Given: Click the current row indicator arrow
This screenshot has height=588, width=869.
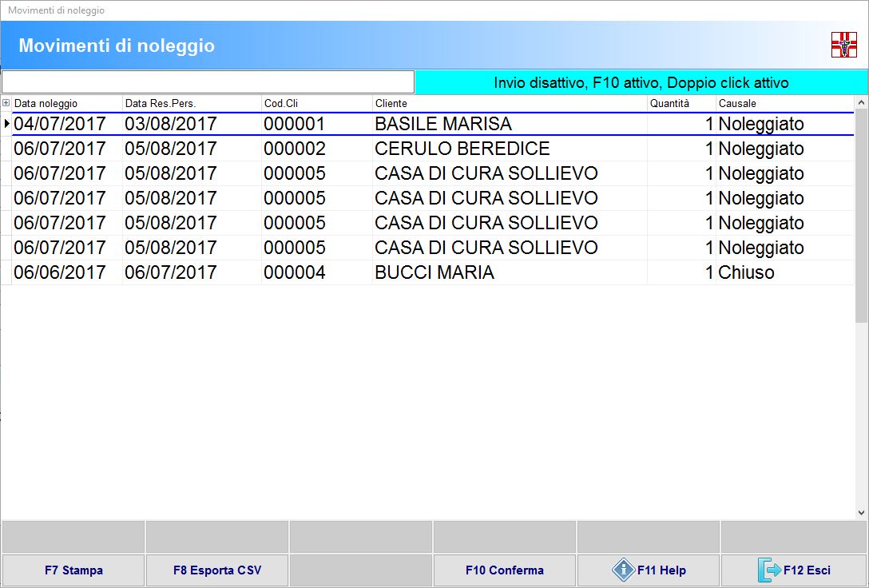Looking at the screenshot, I should coord(6,124).
